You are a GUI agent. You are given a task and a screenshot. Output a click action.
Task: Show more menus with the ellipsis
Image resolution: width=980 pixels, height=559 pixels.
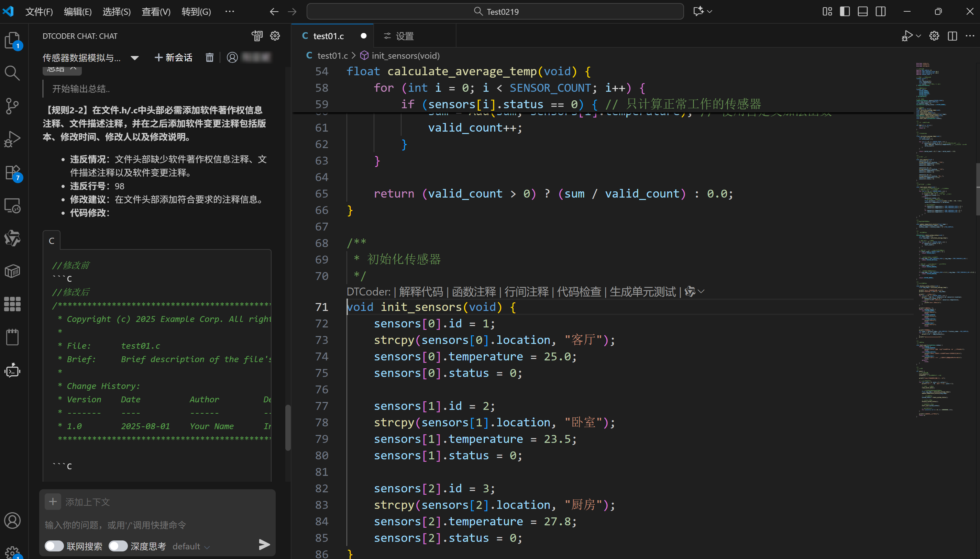pyautogui.click(x=230, y=11)
